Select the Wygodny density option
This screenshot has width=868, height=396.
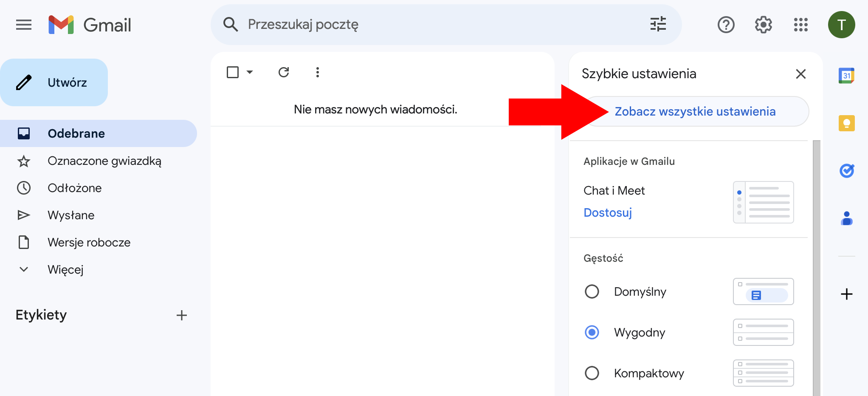click(592, 332)
